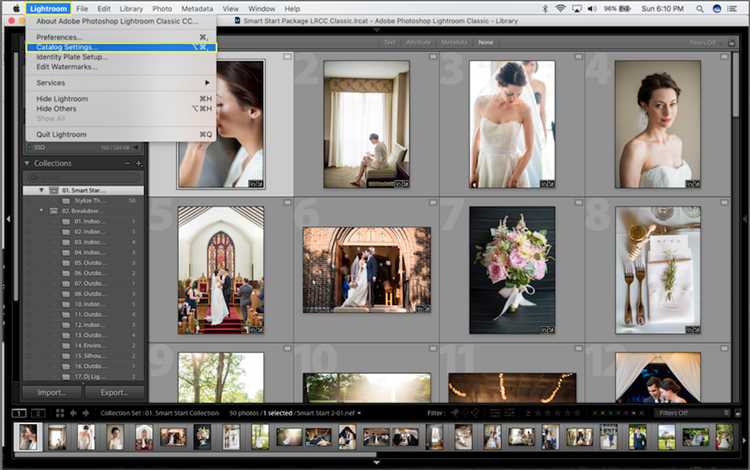Click metadata badge on bouquet thumbnail
Image resolution: width=750 pixels, height=470 pixels.
[548, 330]
